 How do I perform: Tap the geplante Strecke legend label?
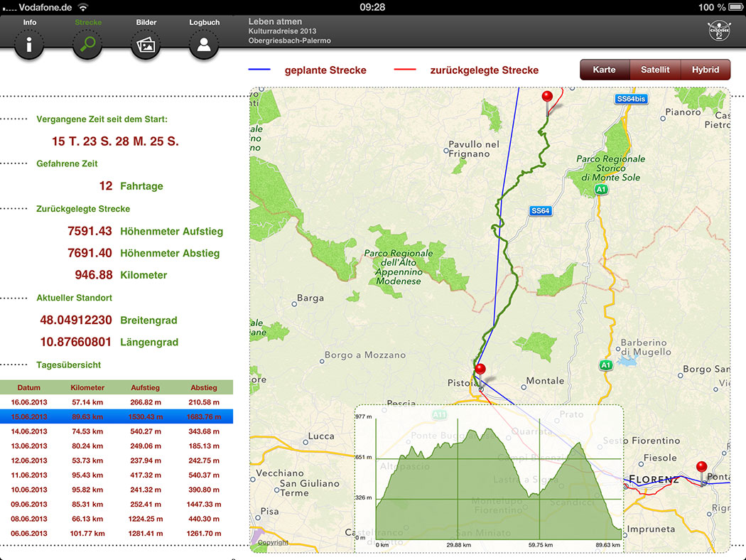(x=325, y=70)
